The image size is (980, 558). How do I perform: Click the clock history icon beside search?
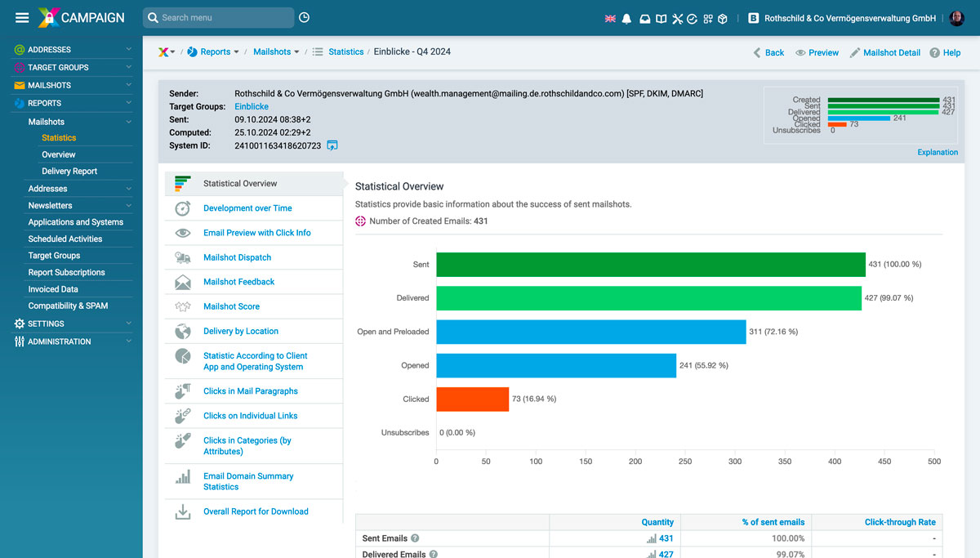coord(305,17)
